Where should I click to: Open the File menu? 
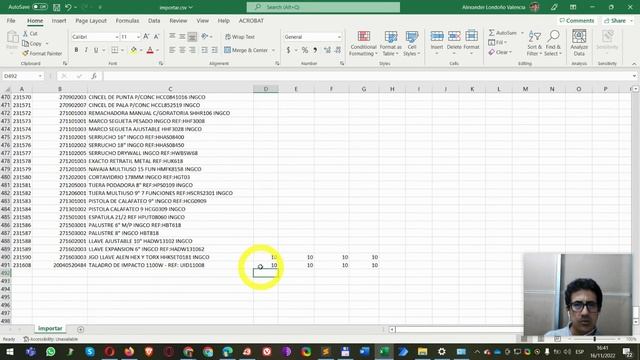pos(11,20)
